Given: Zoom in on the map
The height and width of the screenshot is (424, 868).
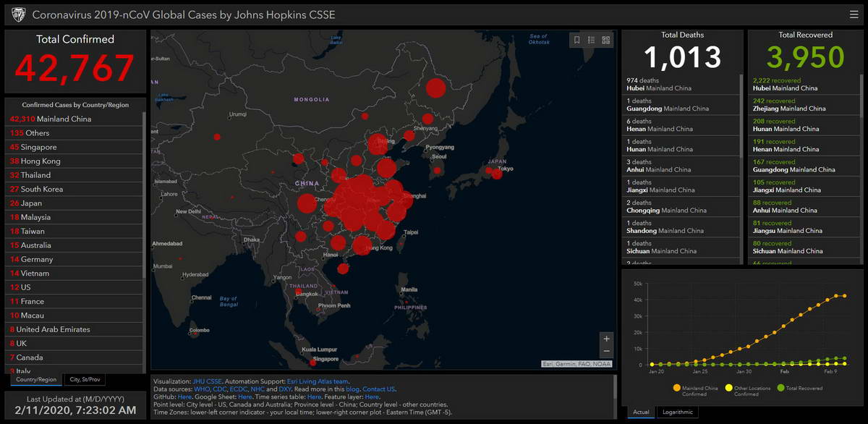Looking at the screenshot, I should click(x=606, y=339).
